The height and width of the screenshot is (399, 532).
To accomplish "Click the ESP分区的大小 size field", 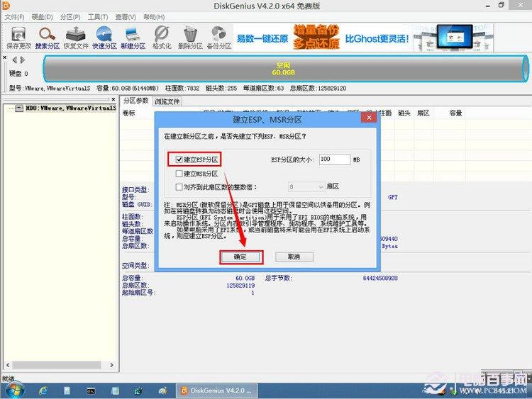I will click(335, 159).
